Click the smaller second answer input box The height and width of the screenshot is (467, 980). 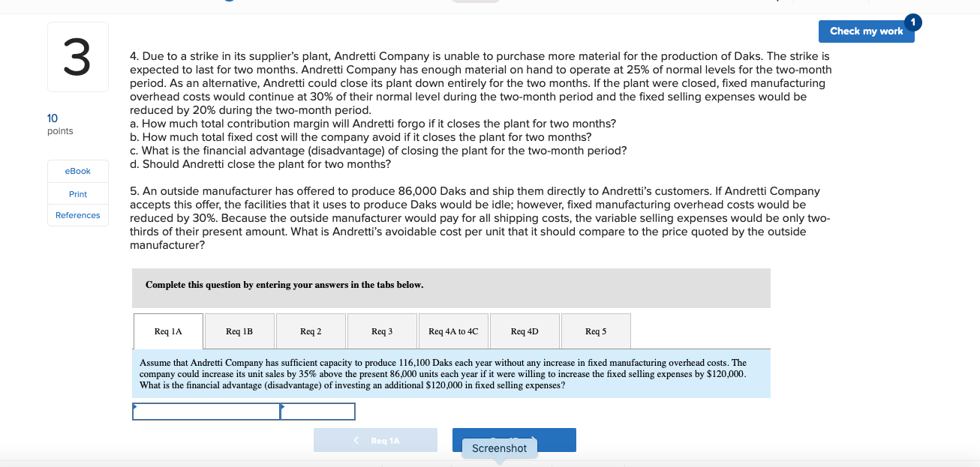tap(317, 411)
